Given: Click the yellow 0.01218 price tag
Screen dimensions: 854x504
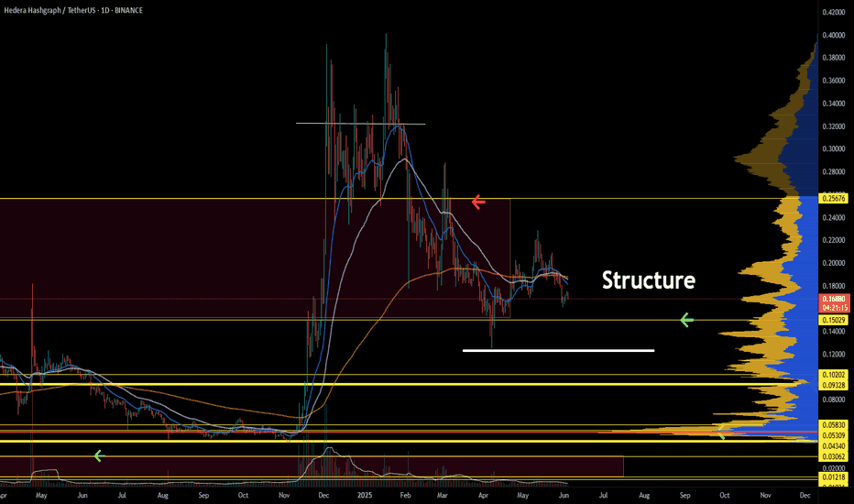Looking at the screenshot, I should click(x=834, y=477).
